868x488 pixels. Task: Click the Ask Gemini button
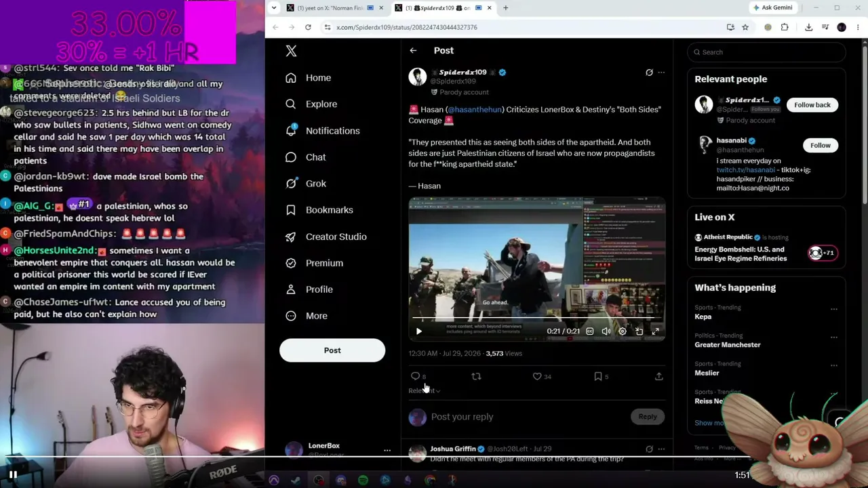pyautogui.click(x=772, y=8)
